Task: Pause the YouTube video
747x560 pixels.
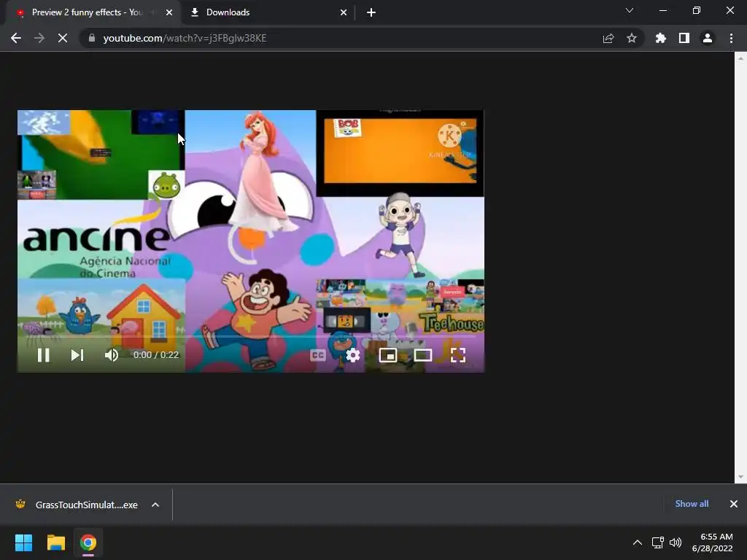Action: (x=43, y=355)
